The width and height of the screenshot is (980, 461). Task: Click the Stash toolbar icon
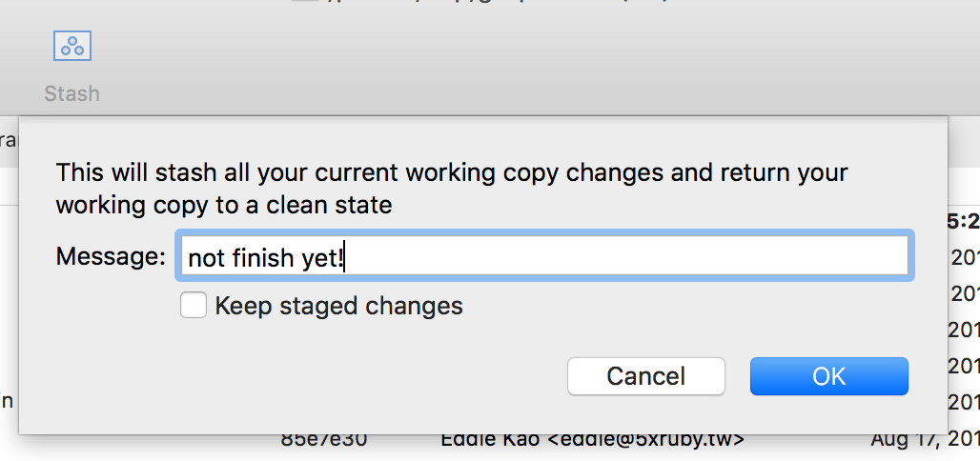(71, 46)
